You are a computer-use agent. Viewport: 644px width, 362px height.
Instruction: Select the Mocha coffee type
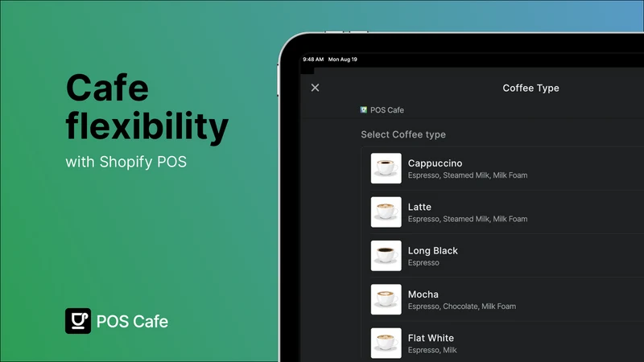tap(502, 299)
